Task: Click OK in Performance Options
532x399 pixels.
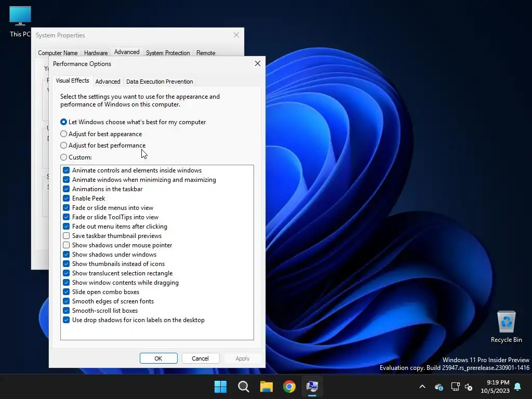Action: coord(158,358)
